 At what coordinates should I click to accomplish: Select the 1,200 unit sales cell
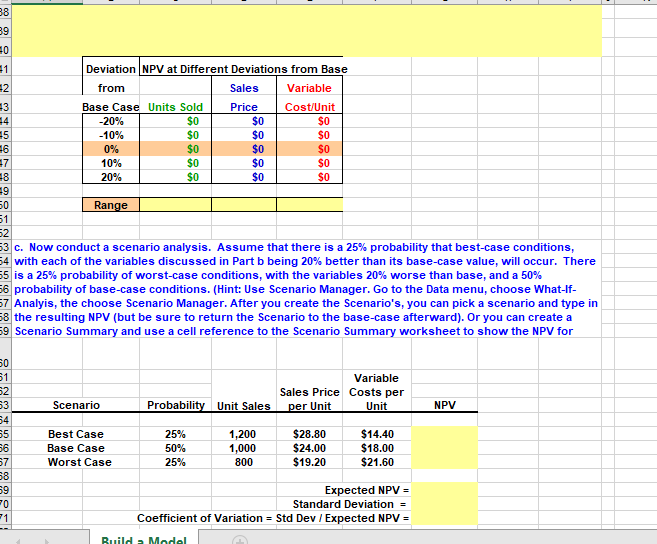[x=243, y=434]
